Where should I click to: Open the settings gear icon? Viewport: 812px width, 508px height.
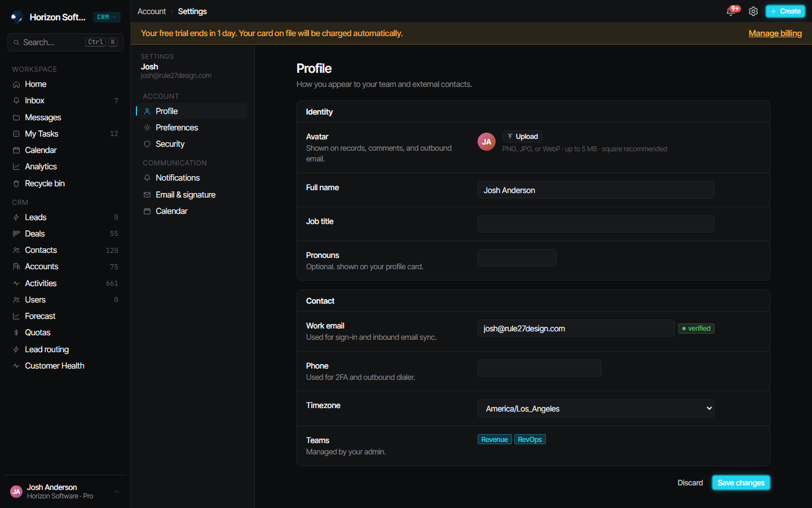pos(753,11)
